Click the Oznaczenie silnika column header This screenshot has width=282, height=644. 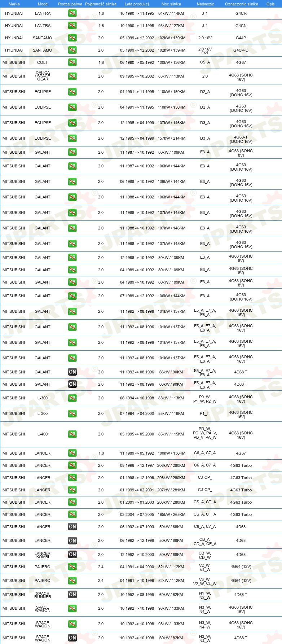tap(241, 4)
